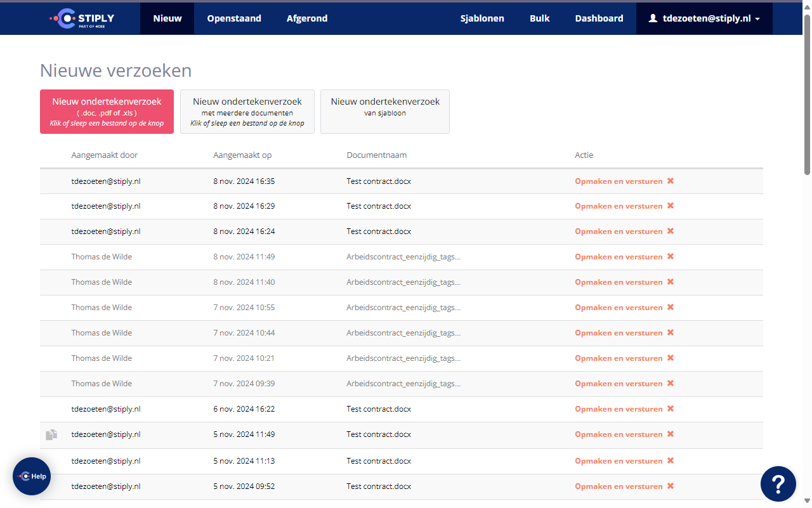Click the multiple-documents icon on the 5 nov. 11:49 row

tap(51, 434)
